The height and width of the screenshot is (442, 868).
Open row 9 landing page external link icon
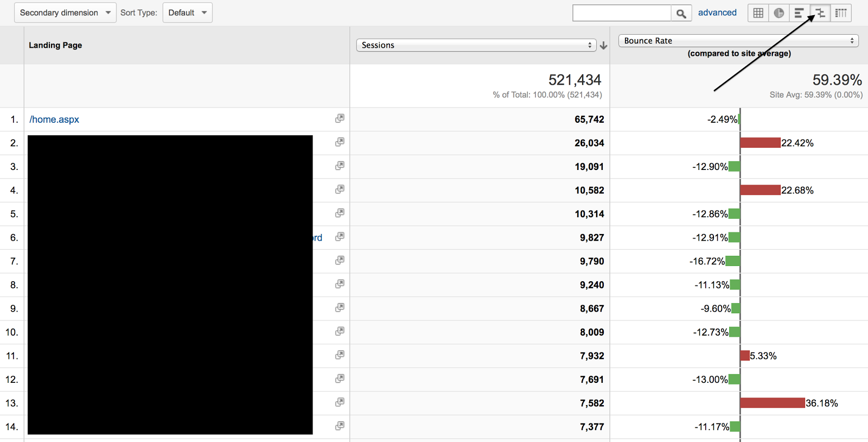(340, 307)
